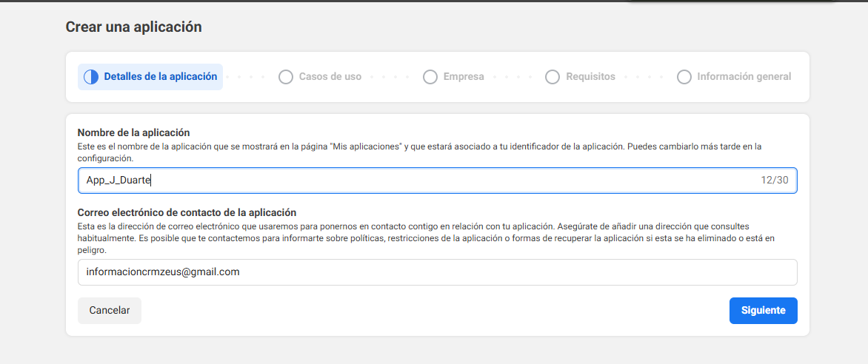Image resolution: width=868 pixels, height=364 pixels.
Task: Click the contact email input field
Action: (437, 272)
